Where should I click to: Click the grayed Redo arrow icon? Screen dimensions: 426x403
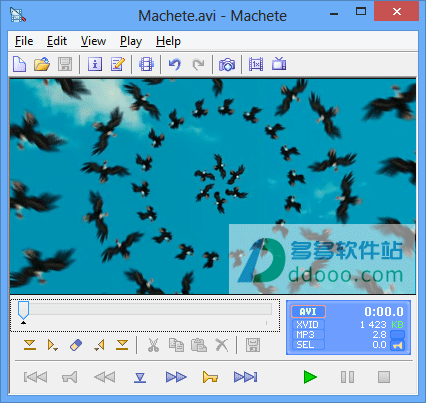(x=199, y=64)
